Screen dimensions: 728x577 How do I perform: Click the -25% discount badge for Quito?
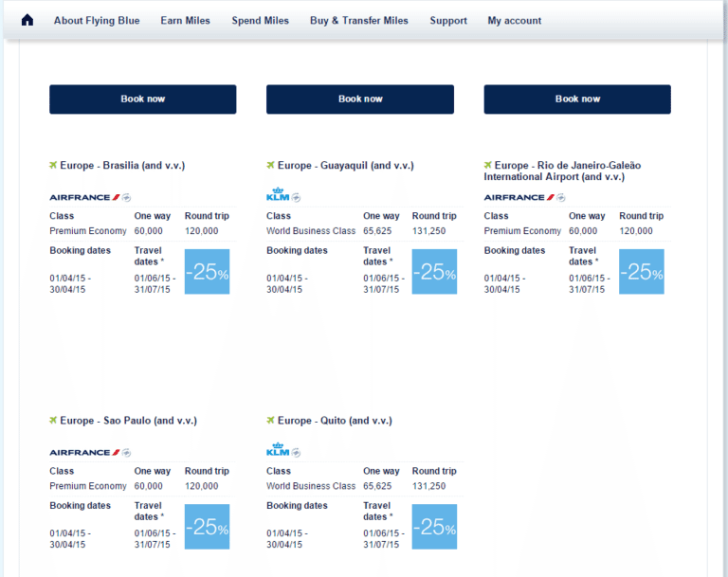click(x=434, y=527)
